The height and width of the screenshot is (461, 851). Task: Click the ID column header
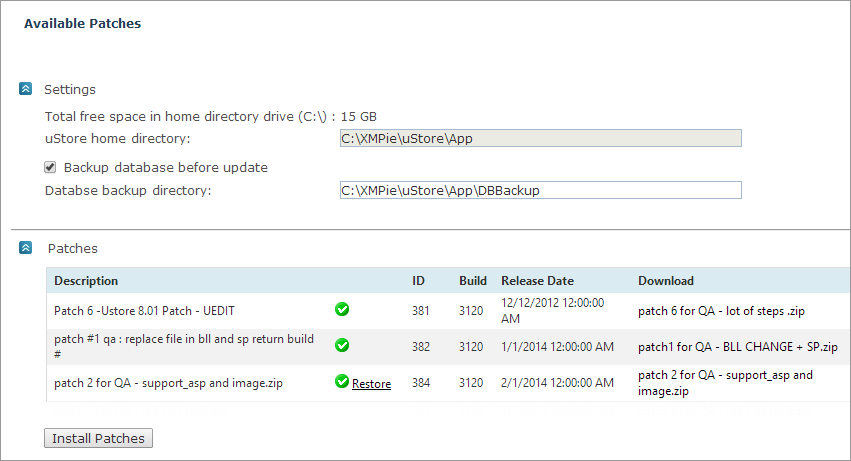click(418, 281)
